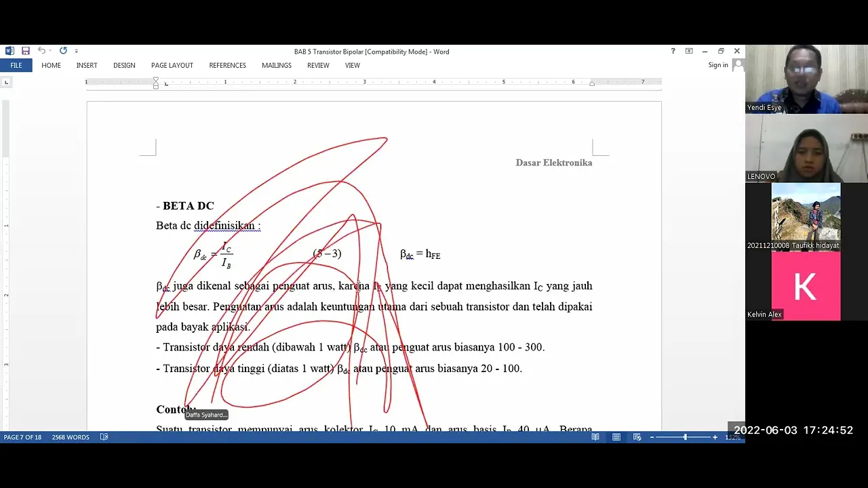Open the VIEW ribbon tab
The image size is (868, 488).
click(x=353, y=66)
